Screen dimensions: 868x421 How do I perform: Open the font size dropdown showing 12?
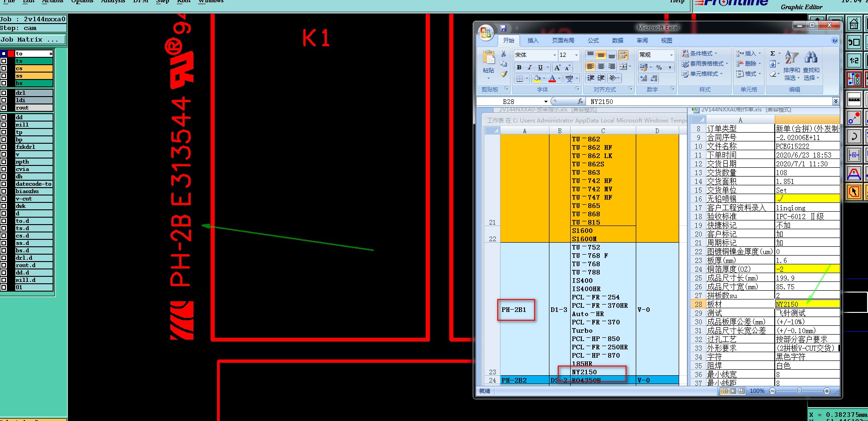[576, 55]
